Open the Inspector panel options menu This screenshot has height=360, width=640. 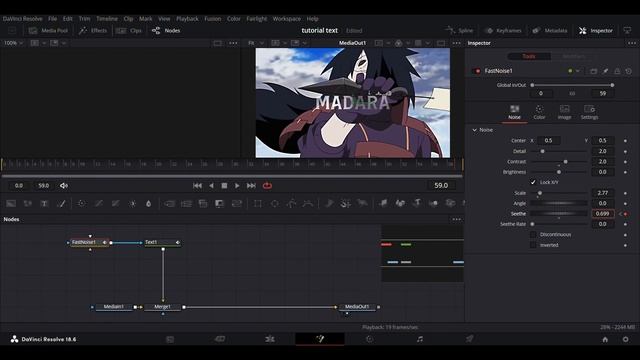tap(632, 43)
